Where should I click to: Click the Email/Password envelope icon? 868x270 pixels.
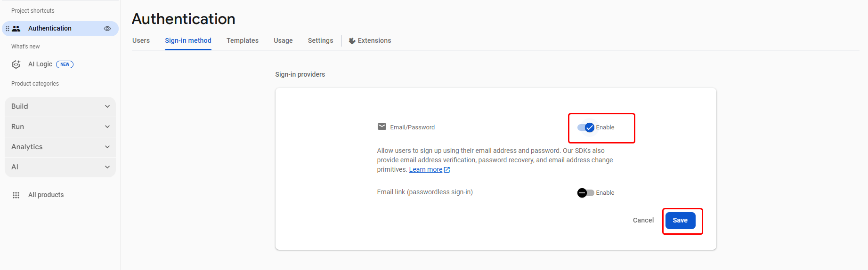[382, 127]
